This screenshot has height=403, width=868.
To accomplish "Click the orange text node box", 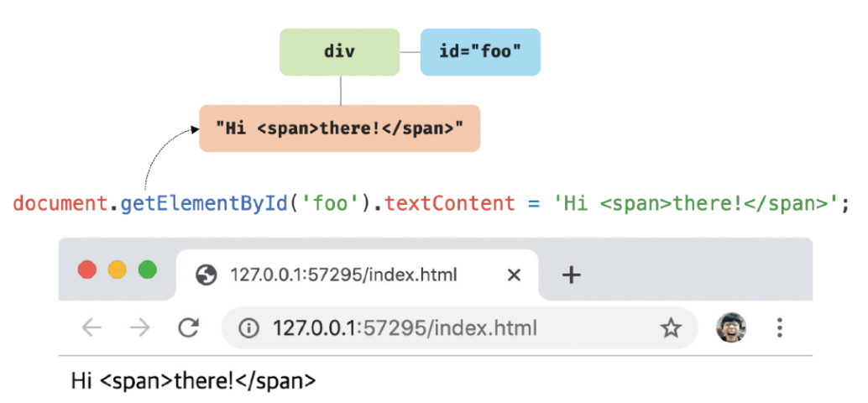I will coord(339,128).
